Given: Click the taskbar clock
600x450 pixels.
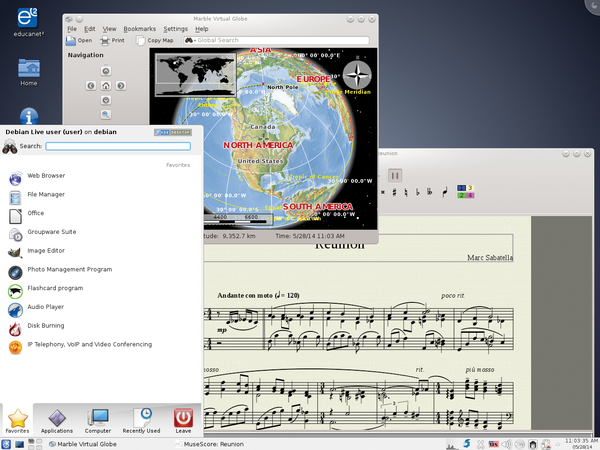Looking at the screenshot, I should pyautogui.click(x=582, y=444).
